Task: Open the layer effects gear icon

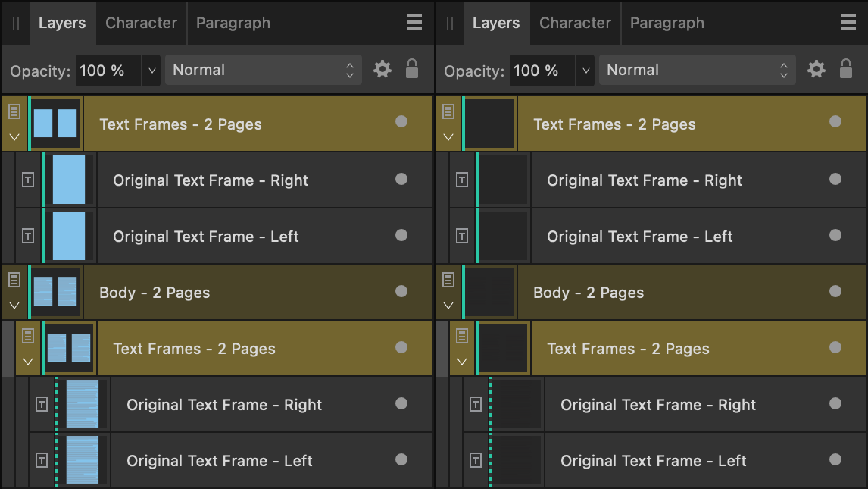Action: point(382,69)
